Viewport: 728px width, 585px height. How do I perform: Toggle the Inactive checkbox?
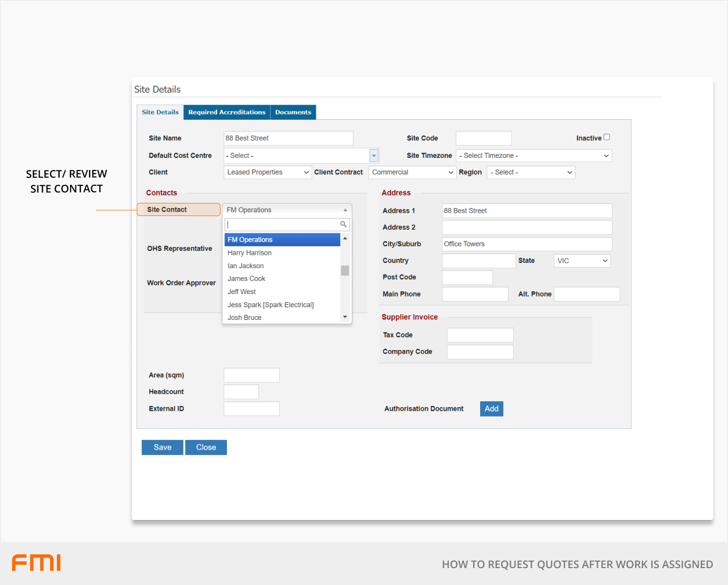(x=607, y=137)
